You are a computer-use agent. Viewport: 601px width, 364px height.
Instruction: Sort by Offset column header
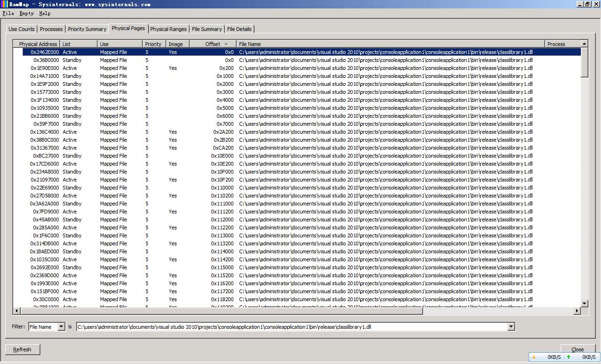click(x=213, y=44)
